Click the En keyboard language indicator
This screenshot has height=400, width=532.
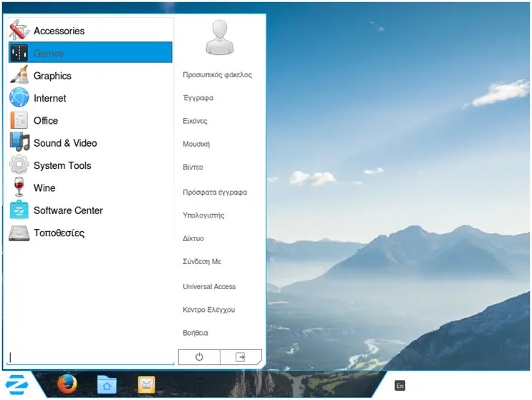coord(400,386)
